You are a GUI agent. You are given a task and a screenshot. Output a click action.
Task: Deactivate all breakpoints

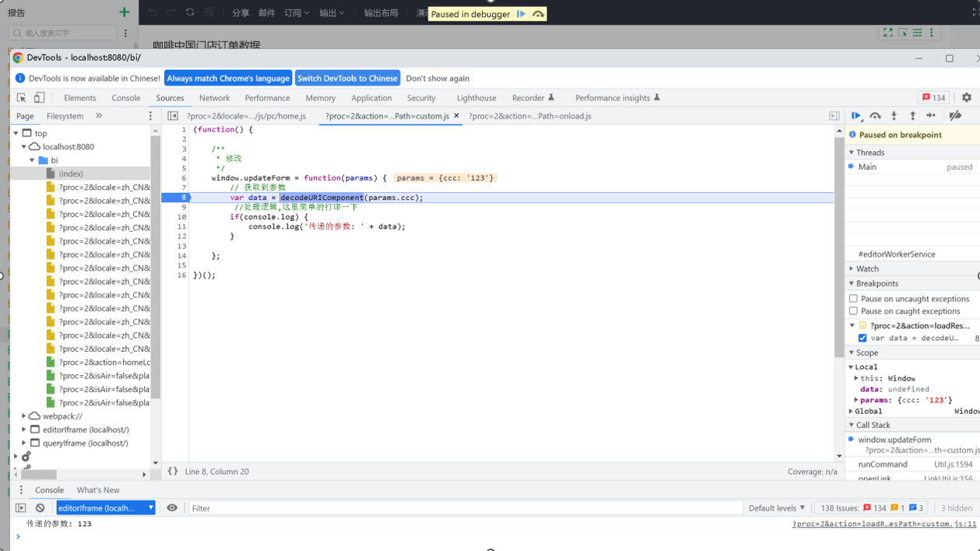pos(954,115)
